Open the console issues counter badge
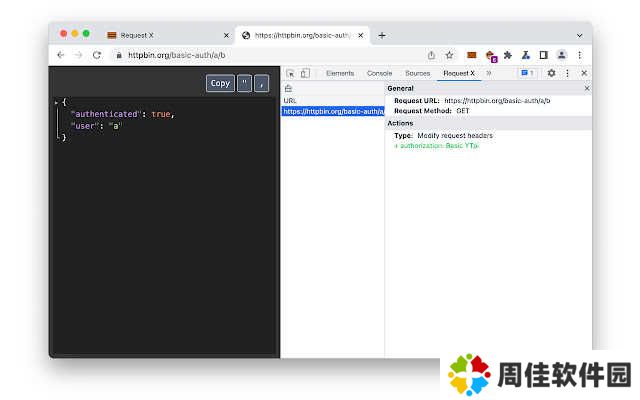The image size is (640, 400). pos(526,73)
